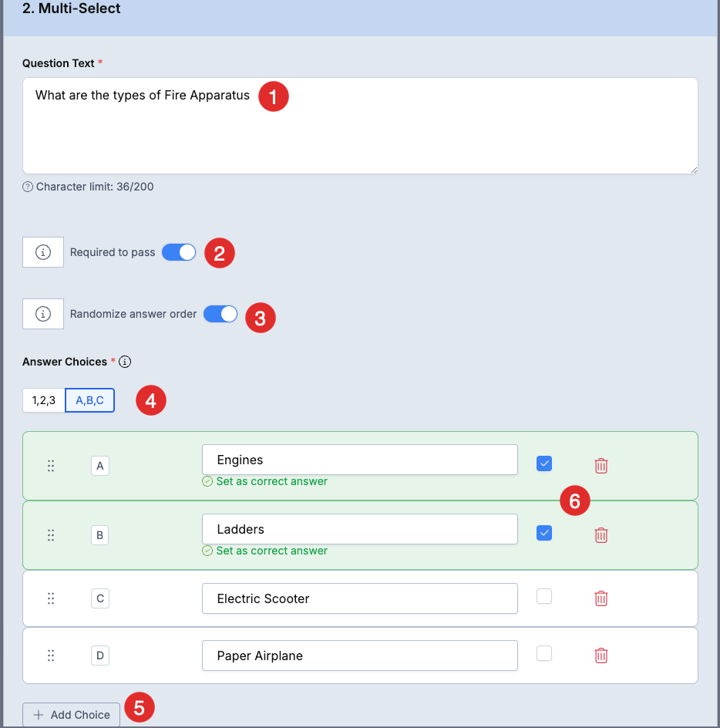The height and width of the screenshot is (728, 720).
Task: Mark Electric Scooter as correct answer
Action: (544, 596)
